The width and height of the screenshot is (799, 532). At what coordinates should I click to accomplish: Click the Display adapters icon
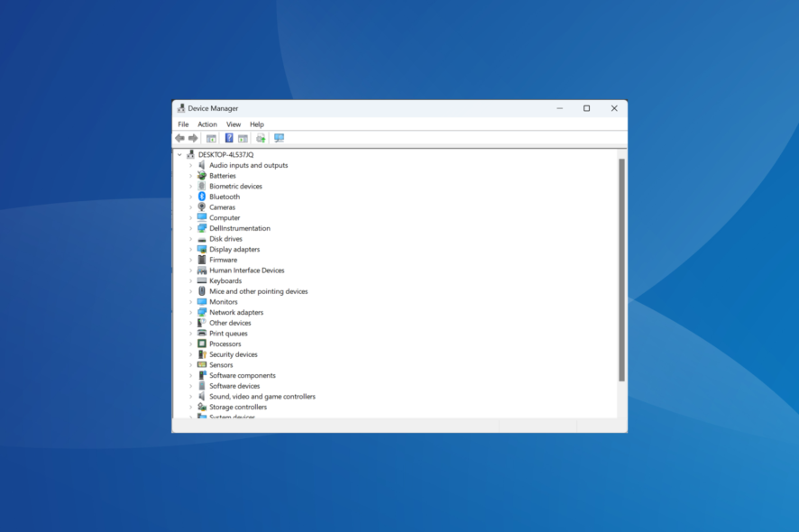pos(202,249)
